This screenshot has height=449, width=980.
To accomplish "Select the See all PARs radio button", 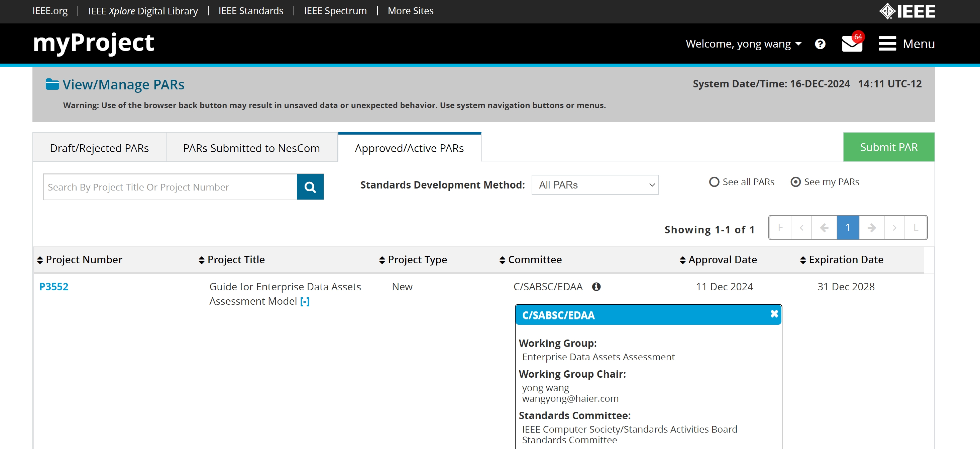I will point(714,182).
